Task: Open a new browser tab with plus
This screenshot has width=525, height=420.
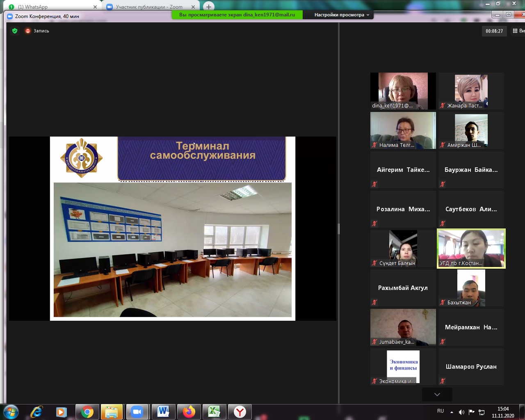Action: pos(209,7)
